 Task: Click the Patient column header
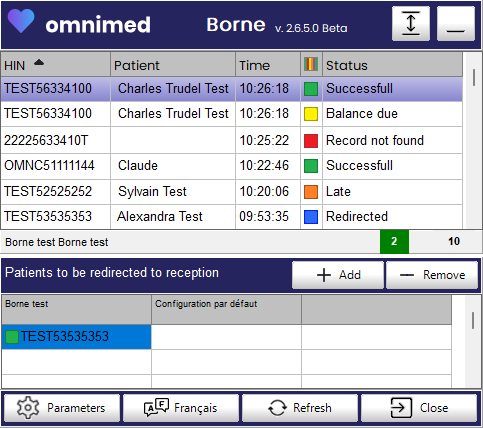[173, 65]
